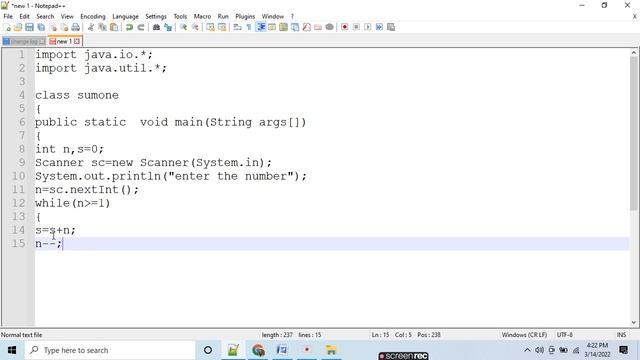
Task: Toggle the indent guide toolbar button
Action: (260, 27)
